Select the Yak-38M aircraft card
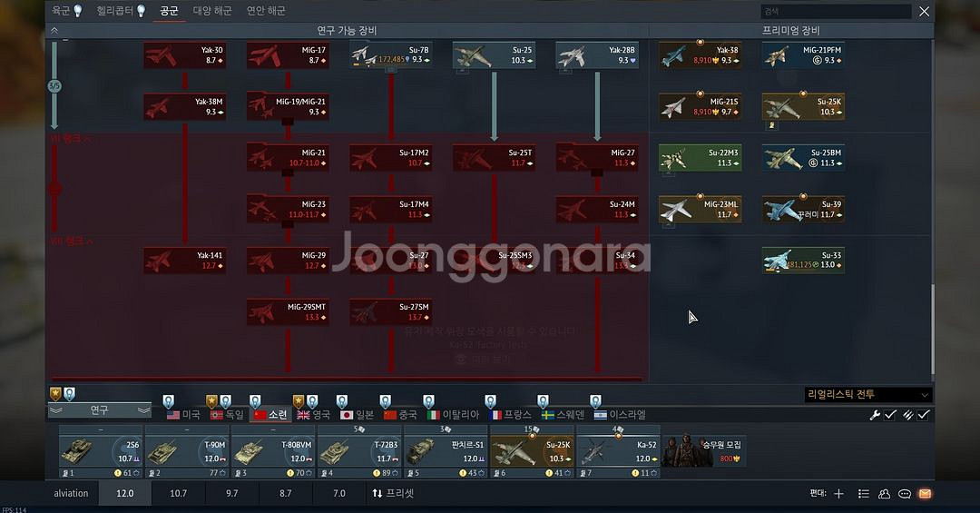 [184, 106]
